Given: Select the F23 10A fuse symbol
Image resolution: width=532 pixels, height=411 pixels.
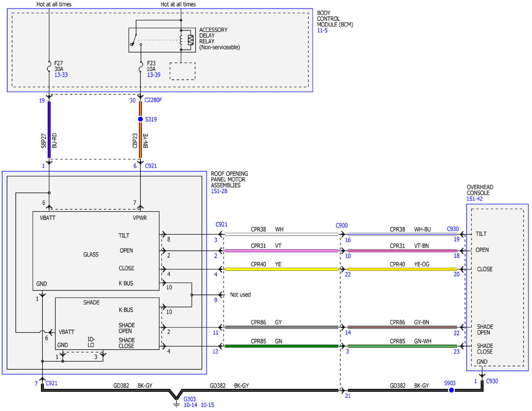Looking at the screenshot, I should [141, 69].
